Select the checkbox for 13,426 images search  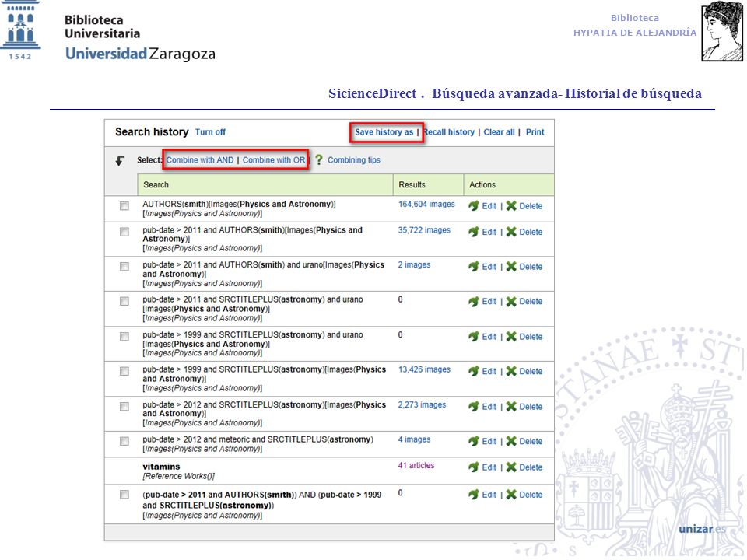click(124, 372)
